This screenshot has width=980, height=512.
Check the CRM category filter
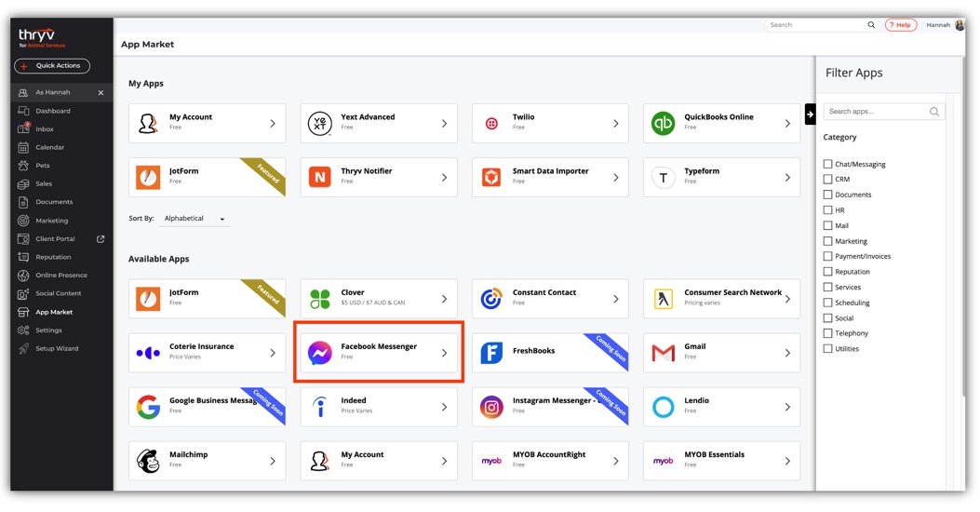pos(827,179)
